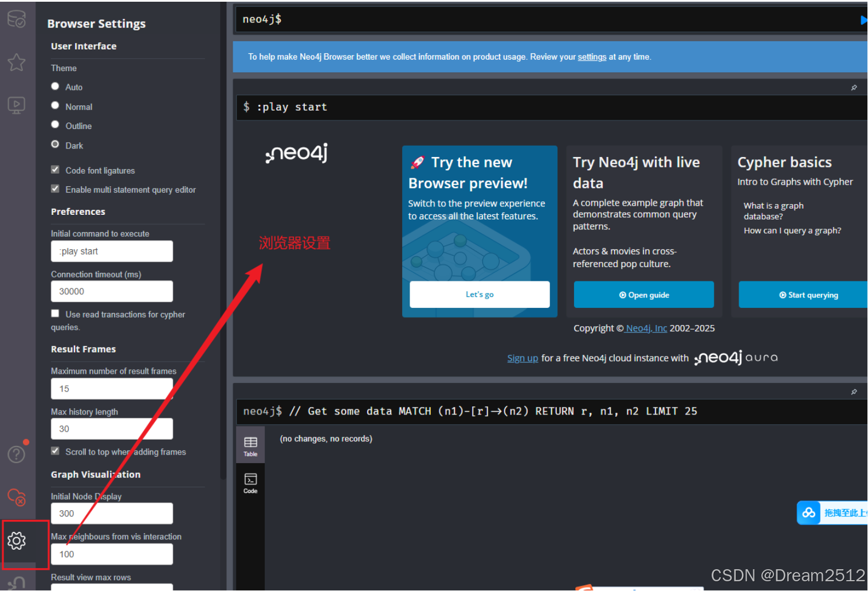Edit Initial command to execute field
Image resolution: width=868 pixels, height=591 pixels.
[112, 251]
